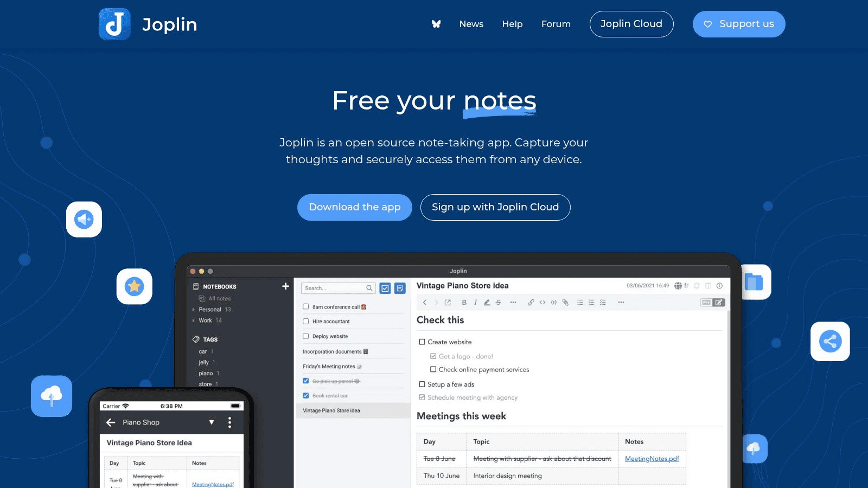The image size is (868, 488).
Task: Click inside the Search field of the note list
Action: pyautogui.click(x=334, y=288)
